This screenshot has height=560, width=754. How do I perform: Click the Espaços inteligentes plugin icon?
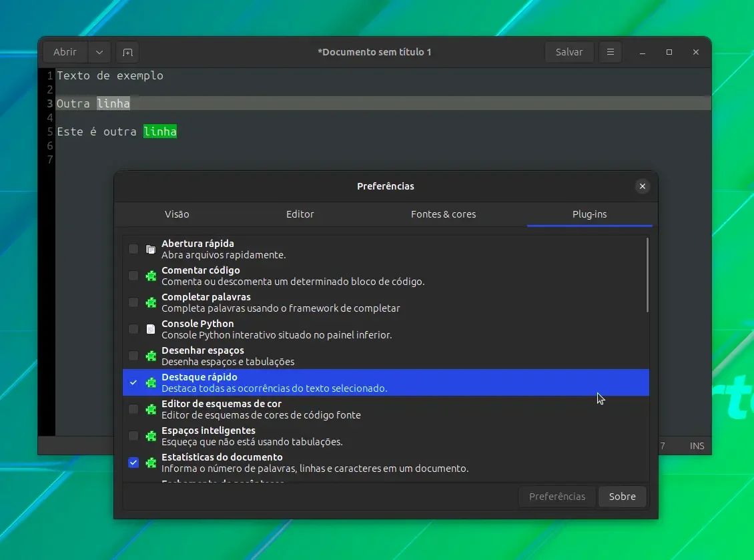click(x=151, y=436)
